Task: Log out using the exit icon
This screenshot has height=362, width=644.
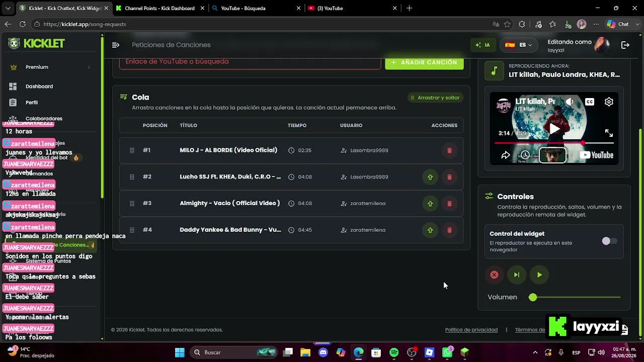Action: click(625, 45)
